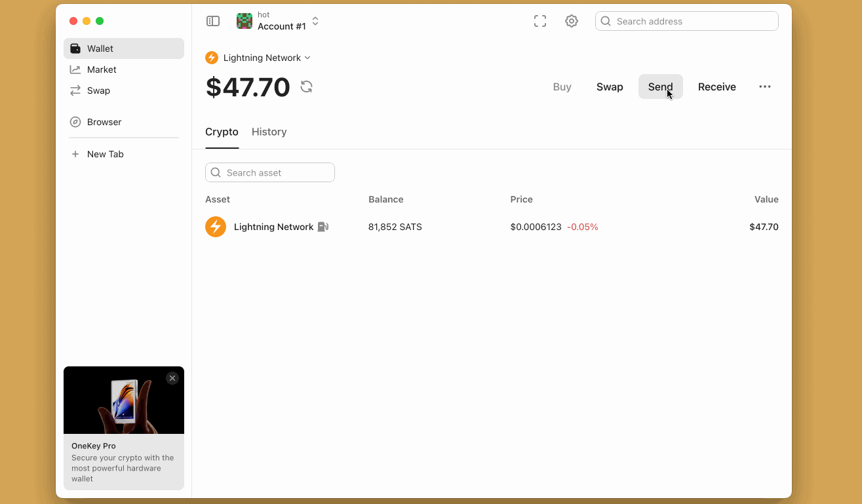This screenshot has width=862, height=504.
Task: Switch to the Crypto tab
Action: tap(222, 132)
